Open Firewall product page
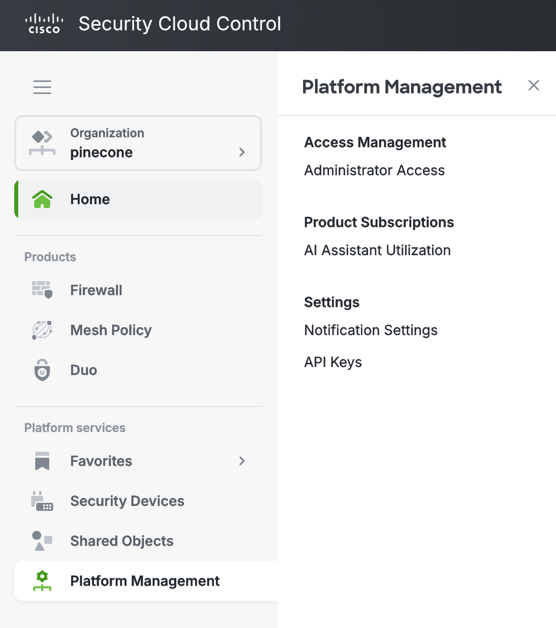 [x=138, y=290]
